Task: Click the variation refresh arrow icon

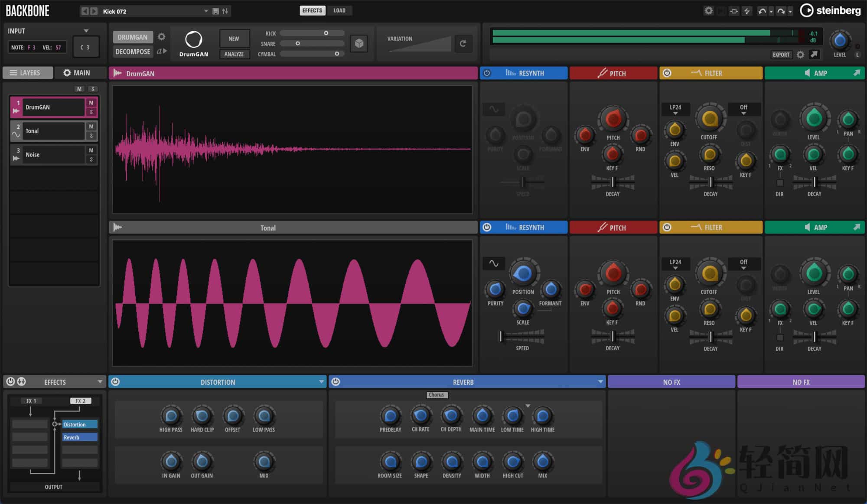Action: (463, 43)
